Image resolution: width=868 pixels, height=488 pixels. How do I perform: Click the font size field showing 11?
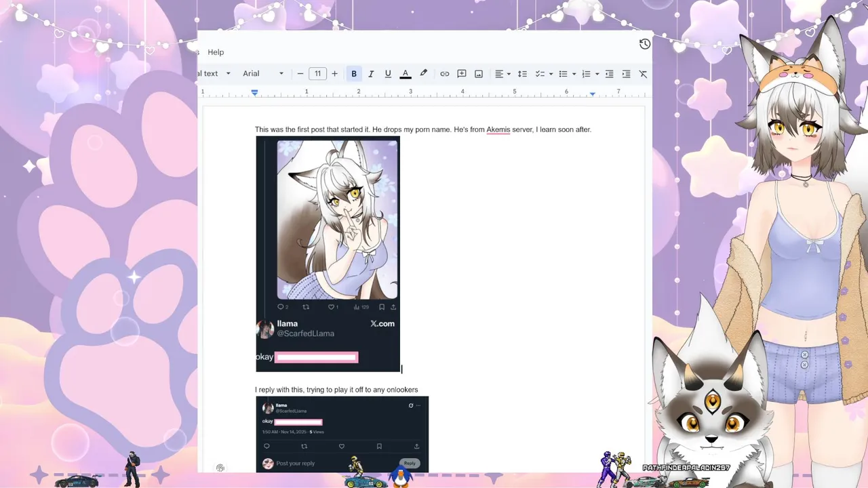pos(317,74)
